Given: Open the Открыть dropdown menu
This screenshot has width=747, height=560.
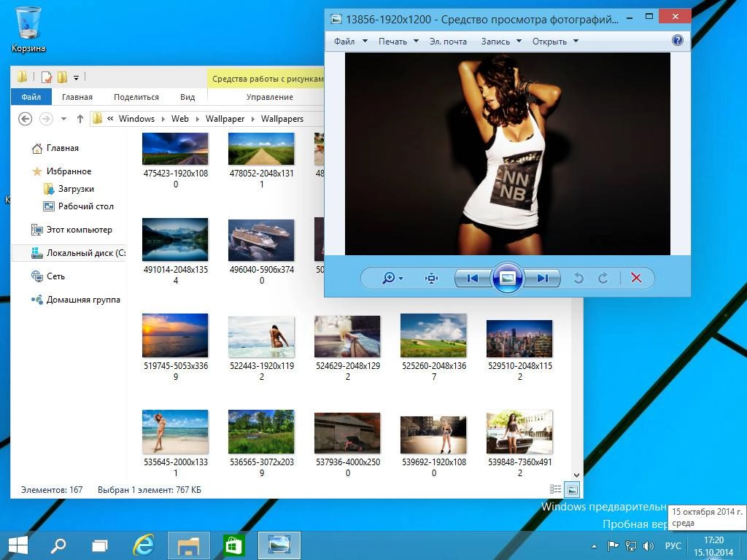Looking at the screenshot, I should coord(555,42).
